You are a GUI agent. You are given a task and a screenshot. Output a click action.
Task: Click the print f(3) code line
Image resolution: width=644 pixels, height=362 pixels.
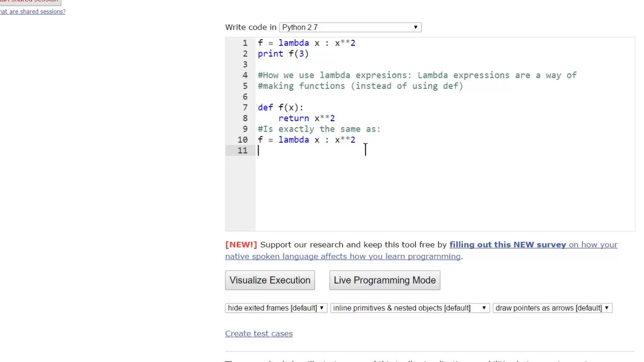(x=283, y=54)
